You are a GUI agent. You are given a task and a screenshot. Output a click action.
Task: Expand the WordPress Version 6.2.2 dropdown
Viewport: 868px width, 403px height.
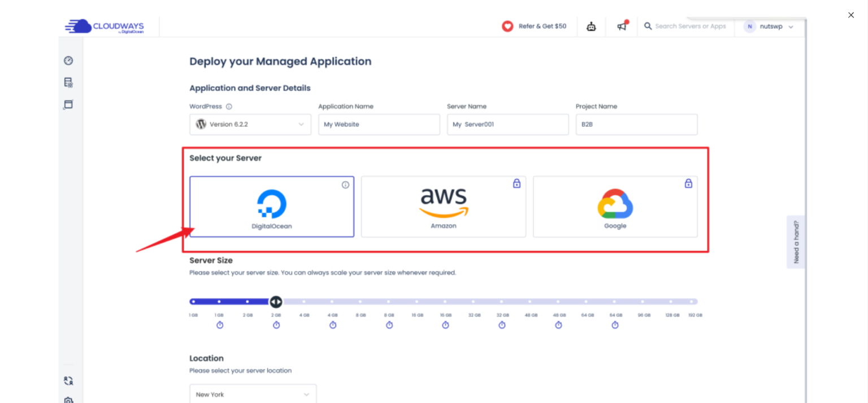click(x=250, y=125)
